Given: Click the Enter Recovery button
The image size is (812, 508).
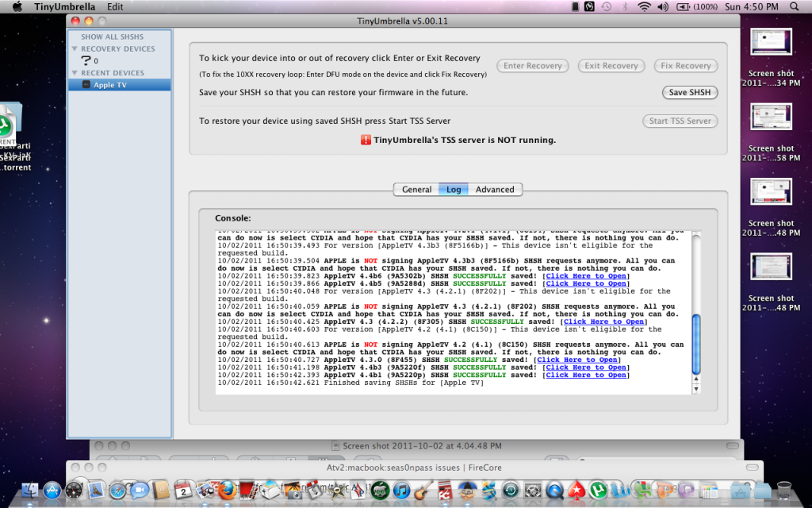Looking at the screenshot, I should click(x=532, y=66).
